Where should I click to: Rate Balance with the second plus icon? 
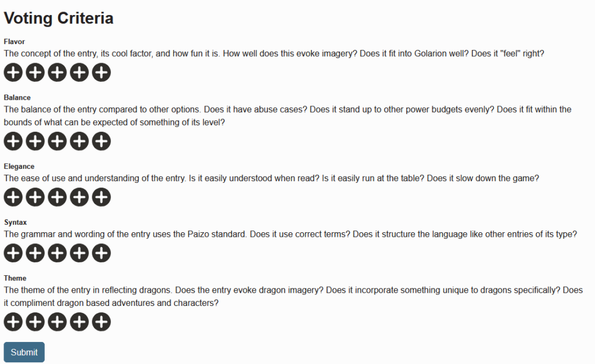coord(35,141)
